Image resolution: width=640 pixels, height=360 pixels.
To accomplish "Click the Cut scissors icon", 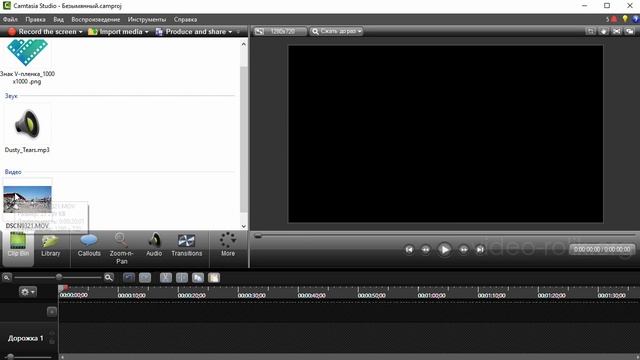I will click(166, 278).
